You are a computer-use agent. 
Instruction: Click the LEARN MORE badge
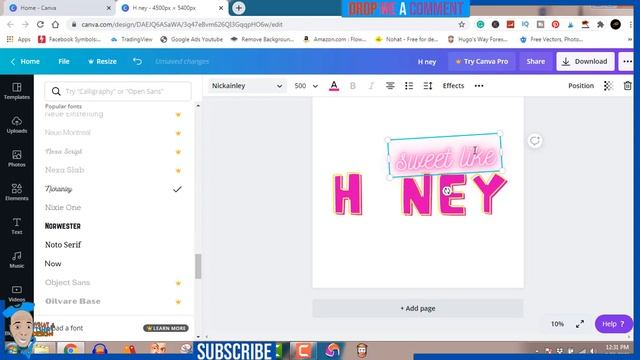point(166,328)
